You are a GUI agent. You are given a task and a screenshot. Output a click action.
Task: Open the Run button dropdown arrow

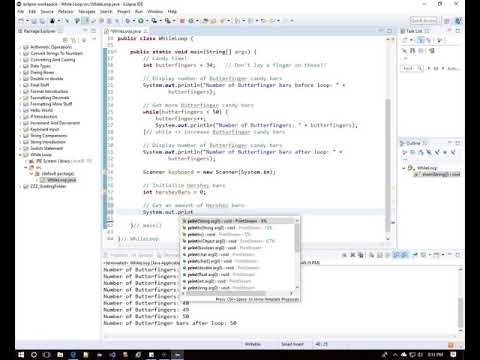[146, 21]
